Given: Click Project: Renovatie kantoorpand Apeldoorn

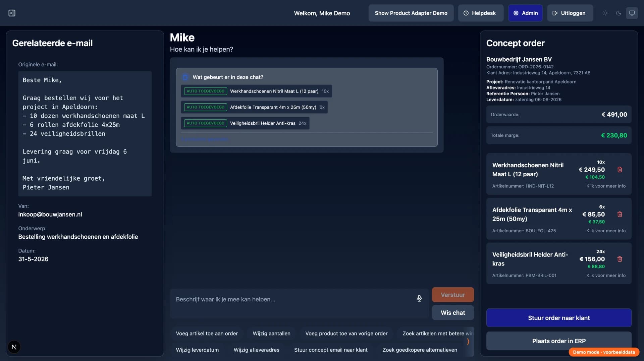Looking at the screenshot, I should pyautogui.click(x=531, y=82).
